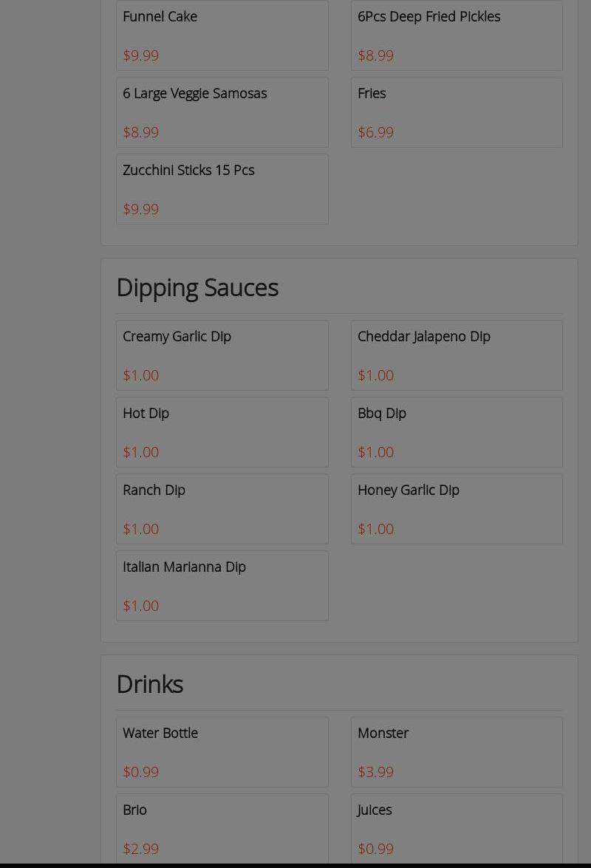
Task: Select Ranch Dip sauce
Action: (x=222, y=508)
